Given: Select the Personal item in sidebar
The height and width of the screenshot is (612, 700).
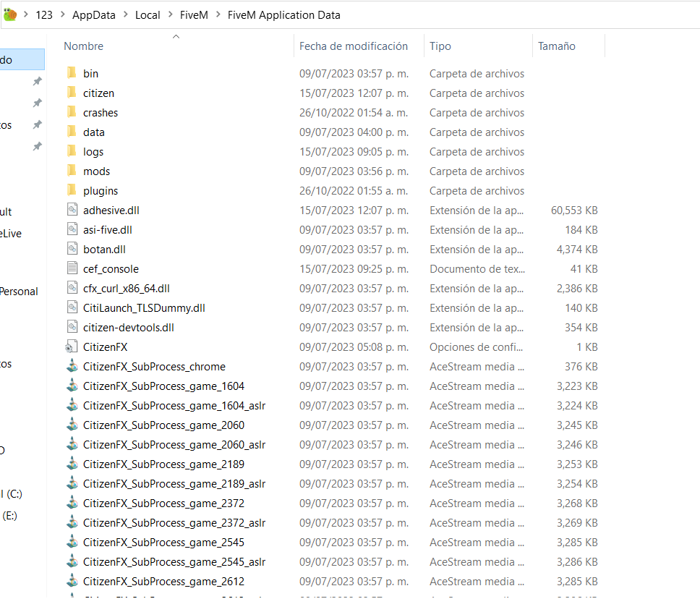Looking at the screenshot, I should tap(20, 292).
